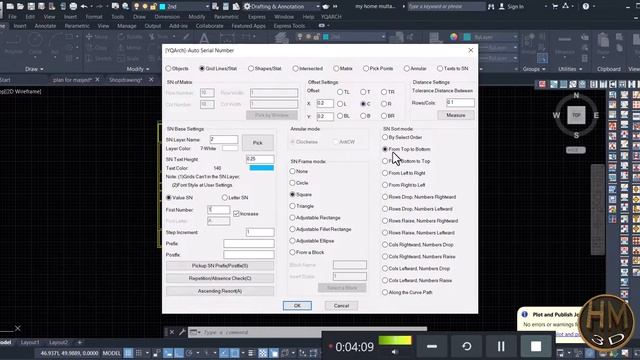Click the command line close X icon
Screen dimensions: 640x360
click(172, 332)
